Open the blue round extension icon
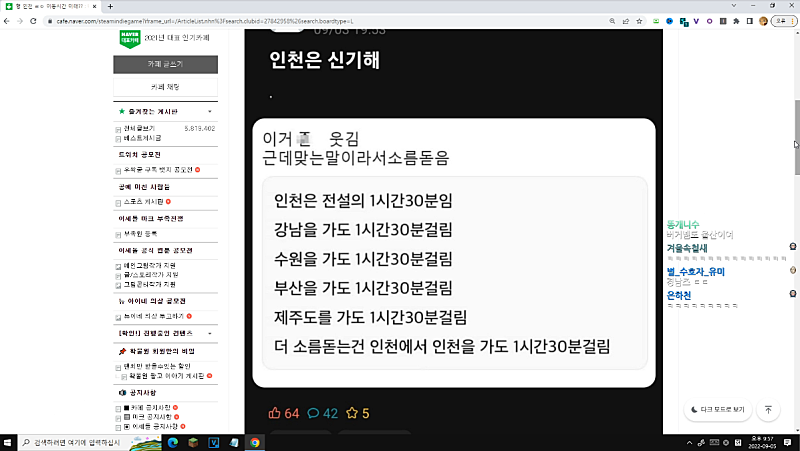 (x=669, y=21)
